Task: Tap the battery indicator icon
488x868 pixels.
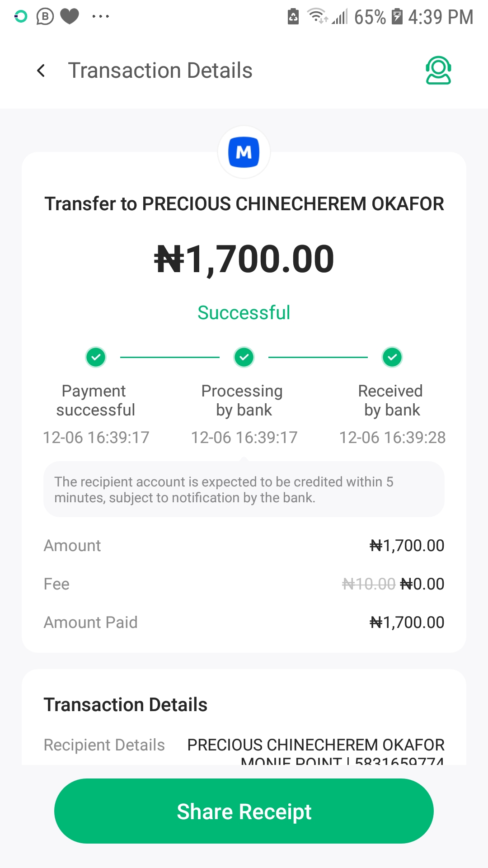Action: [x=397, y=17]
